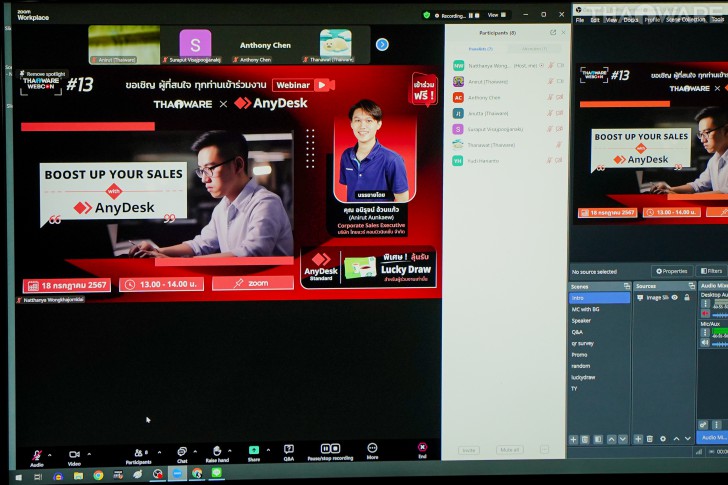Open Desktop Audio options three-dot icon
Viewport: 728px width, 485px height.
(x=705, y=304)
